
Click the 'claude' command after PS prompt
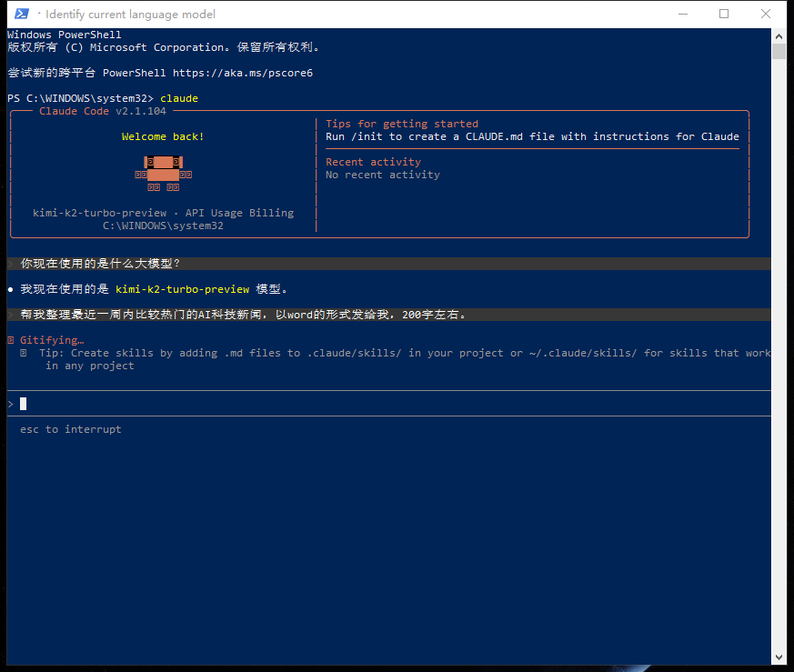pos(179,98)
